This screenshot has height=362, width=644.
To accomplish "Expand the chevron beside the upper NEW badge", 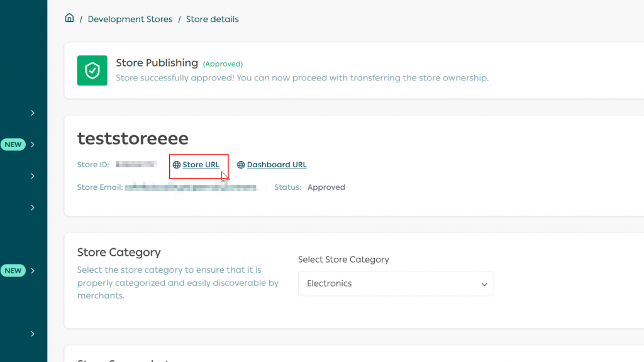I will coord(33,145).
